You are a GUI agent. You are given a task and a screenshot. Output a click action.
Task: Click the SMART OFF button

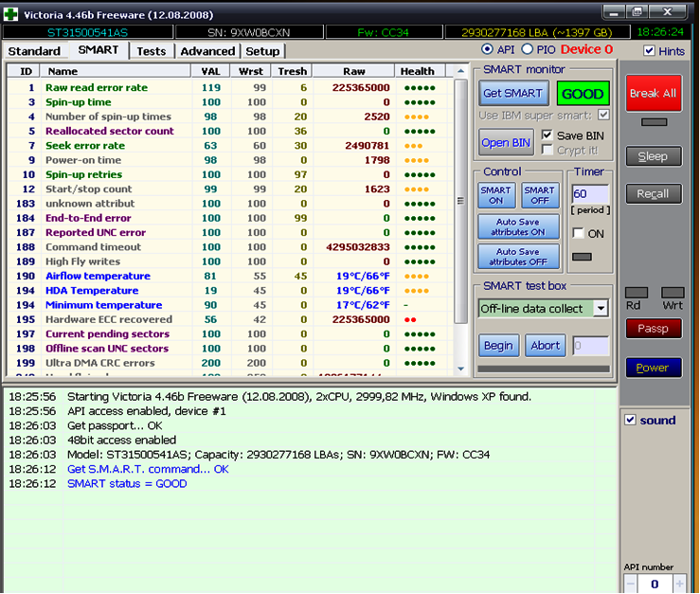(540, 195)
